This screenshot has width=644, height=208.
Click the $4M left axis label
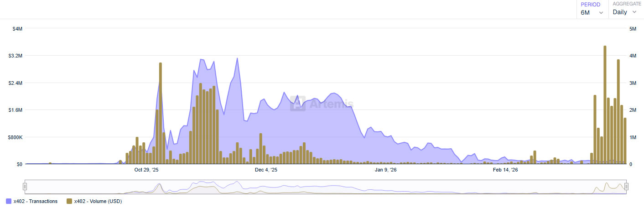[17, 29]
